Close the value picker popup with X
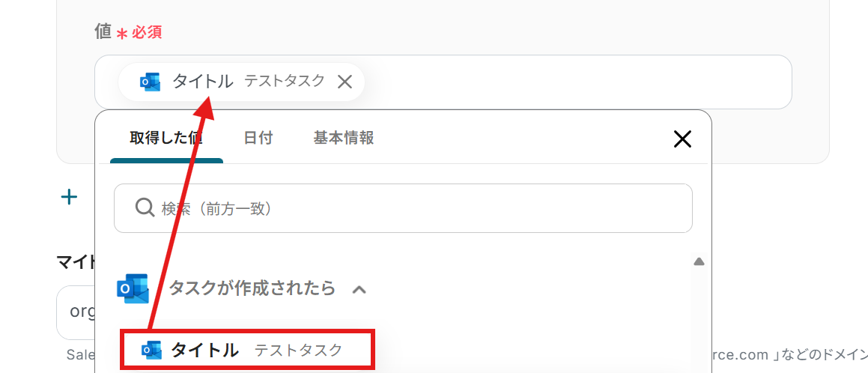This screenshot has width=868, height=373. point(682,139)
